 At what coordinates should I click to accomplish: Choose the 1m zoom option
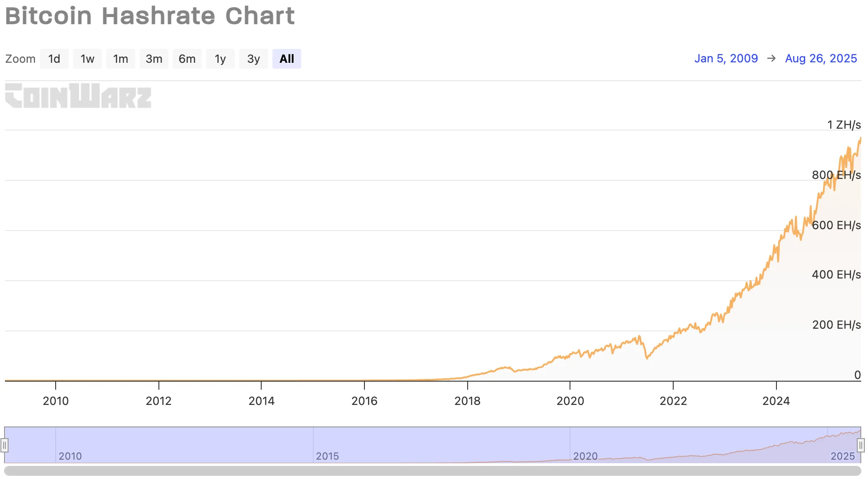coord(121,59)
